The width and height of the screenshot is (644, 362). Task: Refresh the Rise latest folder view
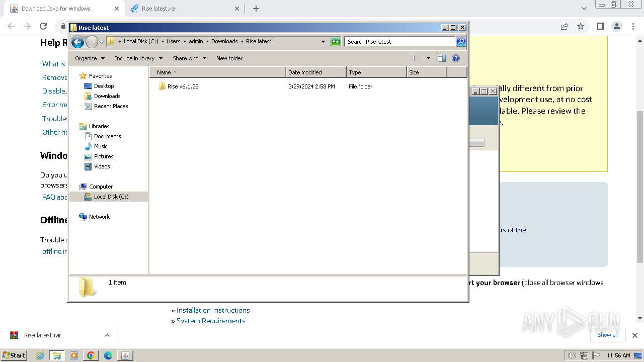336,42
